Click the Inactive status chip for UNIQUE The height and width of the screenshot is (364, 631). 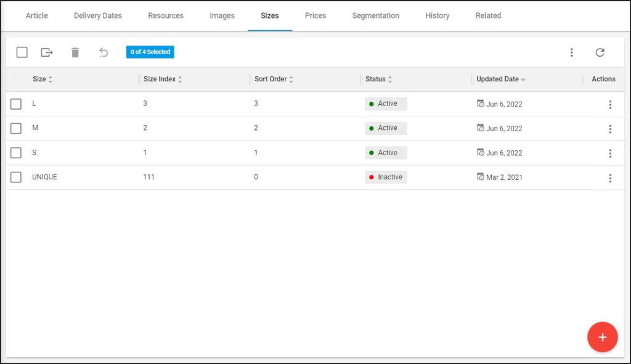(x=386, y=177)
